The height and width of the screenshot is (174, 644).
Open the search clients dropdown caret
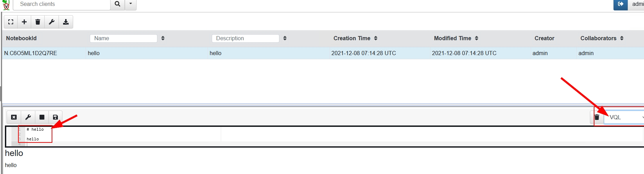pyautogui.click(x=131, y=4)
